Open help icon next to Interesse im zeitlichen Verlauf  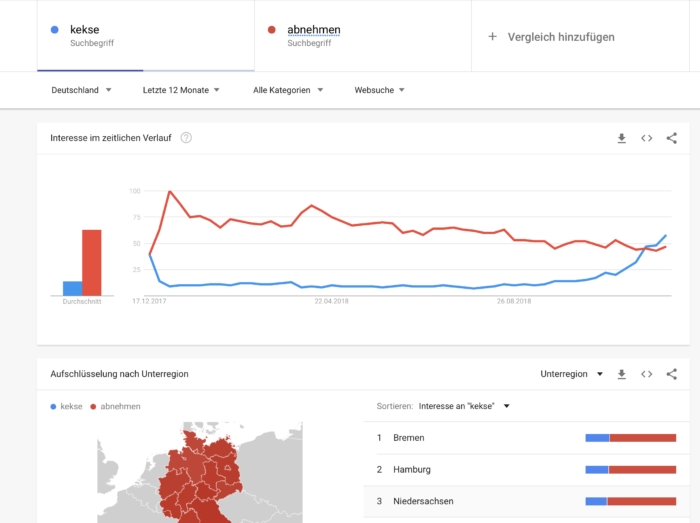pos(186,138)
